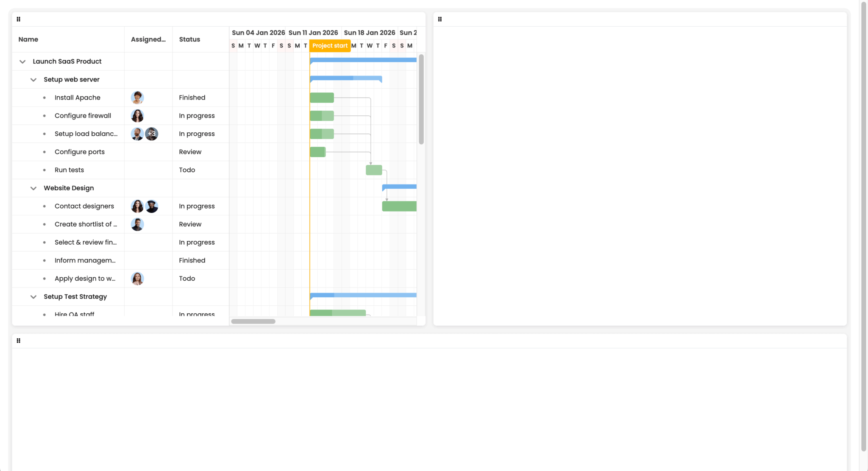Select the Run tests task row
868x471 pixels.
(70, 170)
